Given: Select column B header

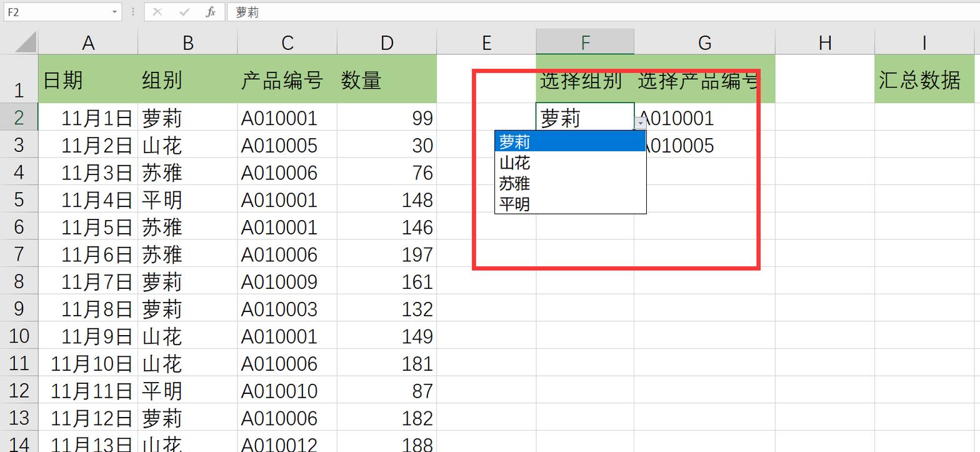Looking at the screenshot, I should (x=187, y=43).
